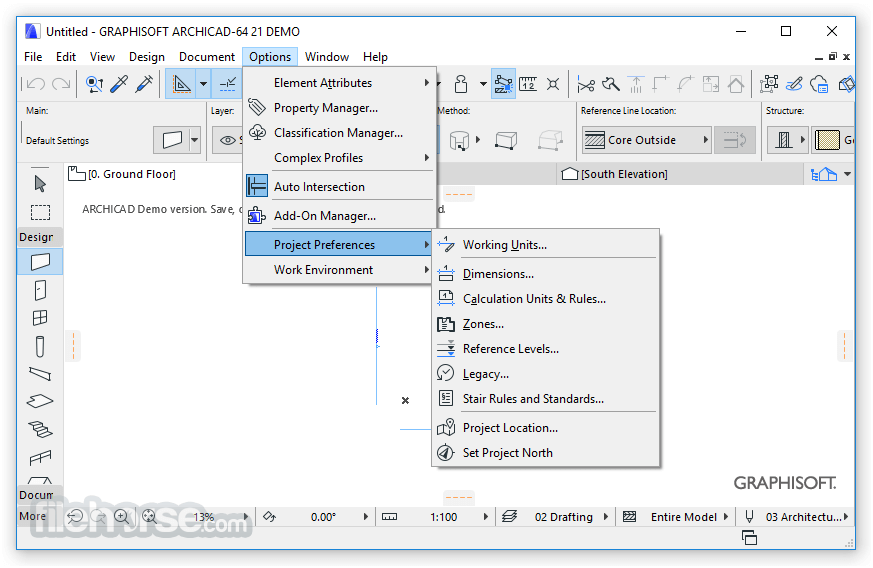Open Classification Manager
This screenshot has height=568, width=873.
(x=339, y=133)
